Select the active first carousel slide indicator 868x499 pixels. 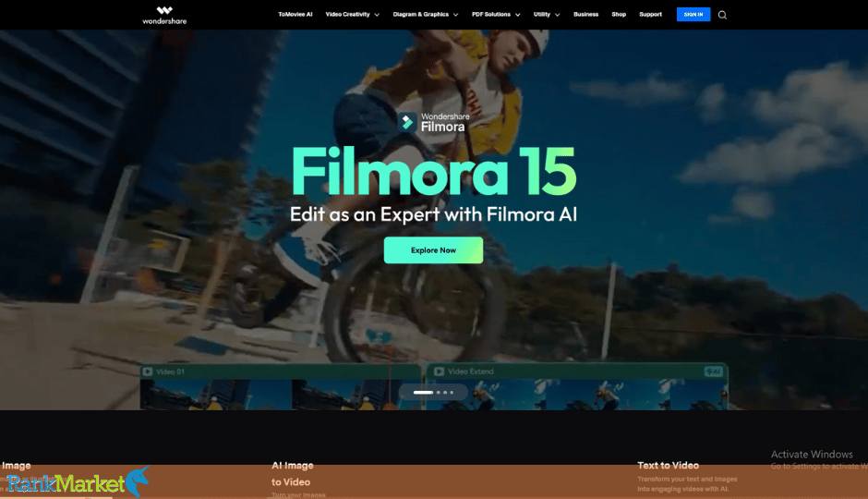coord(423,392)
